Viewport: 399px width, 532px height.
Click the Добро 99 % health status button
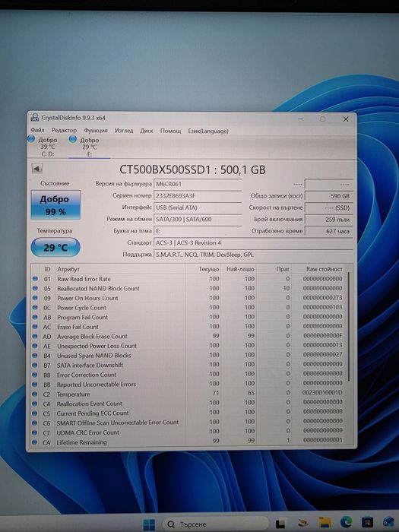tap(55, 204)
